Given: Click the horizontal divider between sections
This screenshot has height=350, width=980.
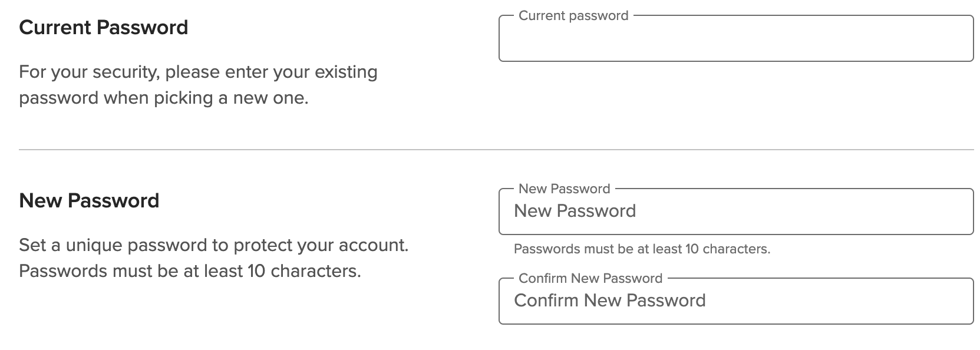Looking at the screenshot, I should tap(489, 148).
